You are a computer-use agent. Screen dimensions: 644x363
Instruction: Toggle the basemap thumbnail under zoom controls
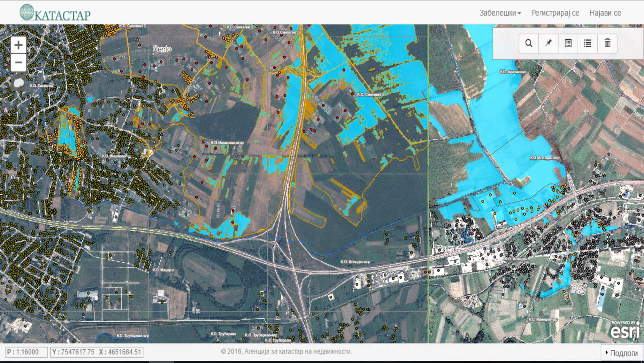click(x=18, y=82)
